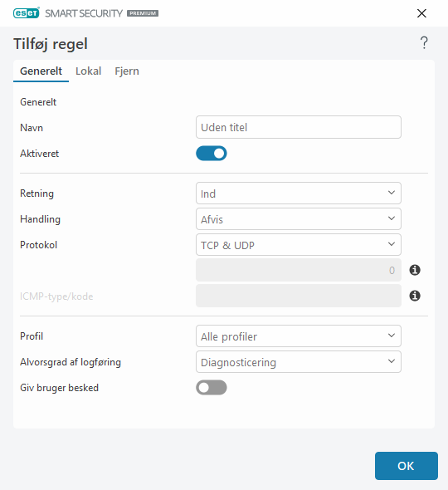The width and height of the screenshot is (448, 490).
Task: Click info icon beside the port number field
Action: point(415,270)
